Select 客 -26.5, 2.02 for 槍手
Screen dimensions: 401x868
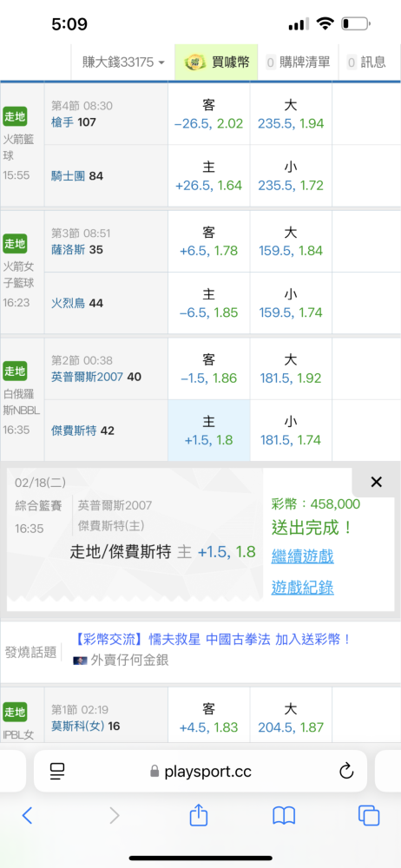pos(209,114)
